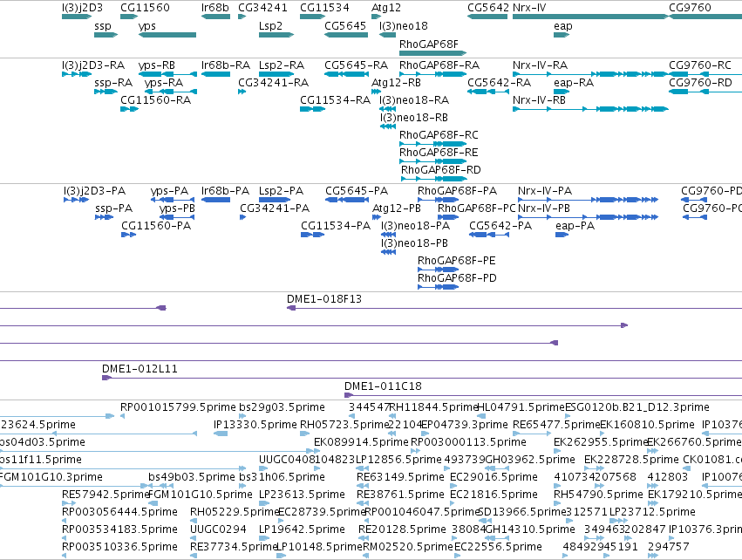Select the CG11560 gene label
The image size is (742, 560).
pyautogui.click(x=146, y=8)
